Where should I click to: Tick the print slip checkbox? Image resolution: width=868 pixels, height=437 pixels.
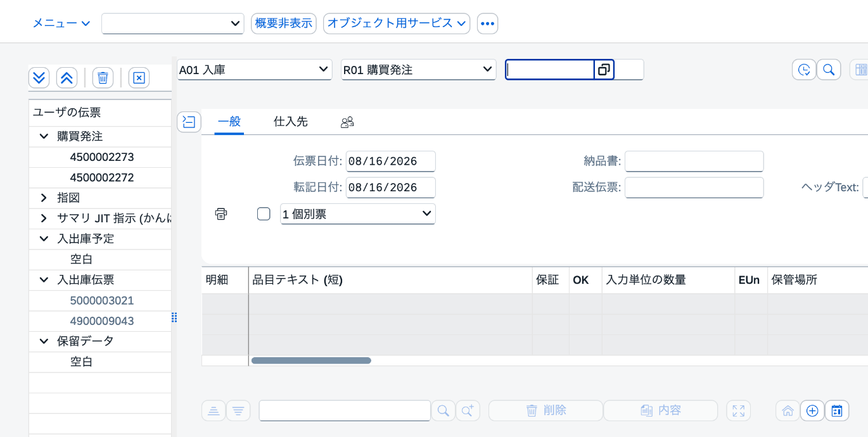point(264,214)
